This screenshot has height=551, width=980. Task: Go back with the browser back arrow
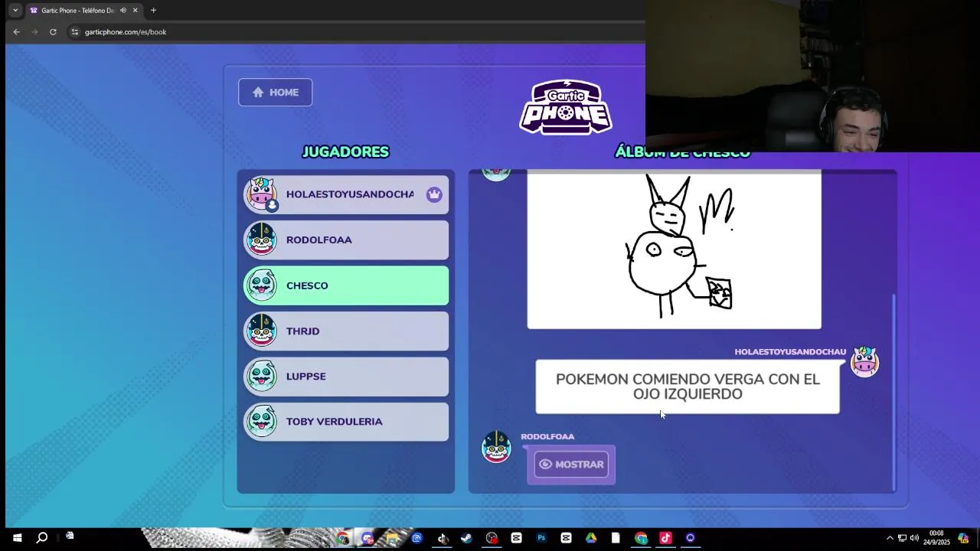tap(16, 32)
